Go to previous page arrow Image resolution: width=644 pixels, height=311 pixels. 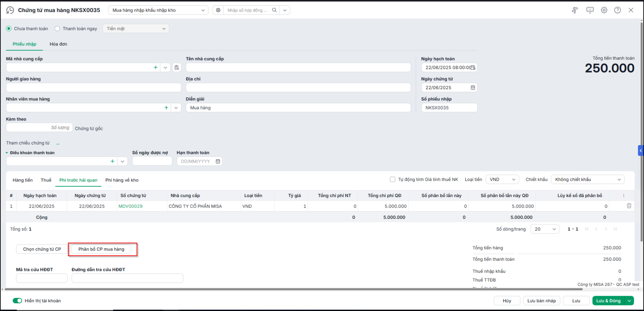(596, 229)
